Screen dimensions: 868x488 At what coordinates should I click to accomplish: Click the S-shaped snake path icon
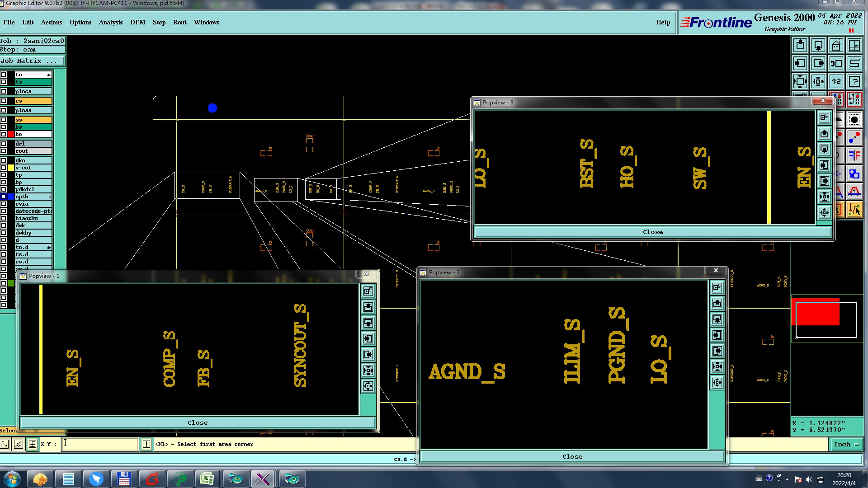[x=854, y=63]
